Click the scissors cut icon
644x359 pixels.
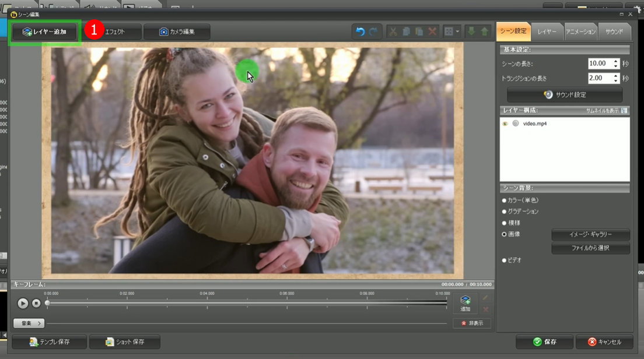coord(393,31)
